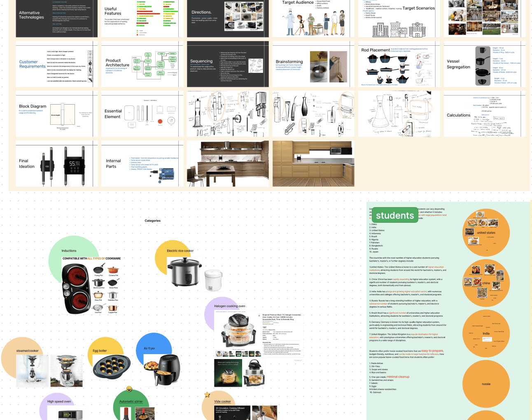Open the Calculations slide
Image resolution: width=532 pixels, height=420 pixels.
485,114
